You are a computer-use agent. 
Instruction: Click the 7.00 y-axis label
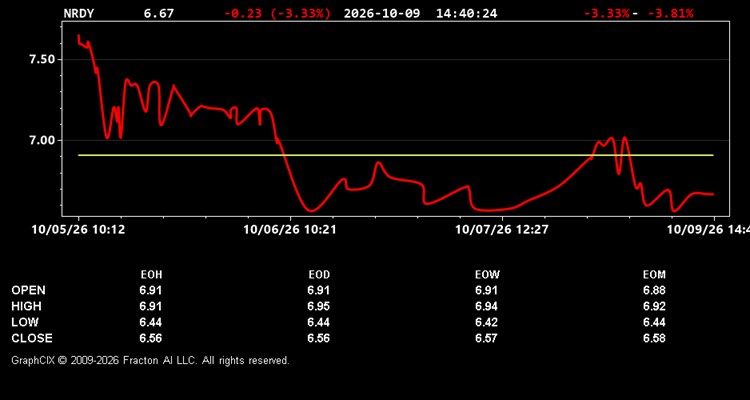pyautogui.click(x=43, y=141)
